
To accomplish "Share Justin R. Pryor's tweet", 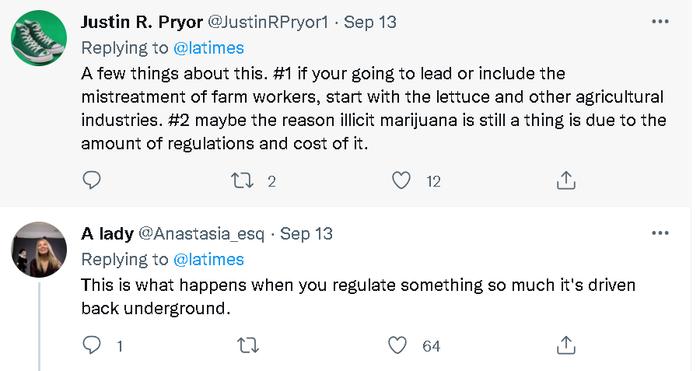I will coord(566,180).
